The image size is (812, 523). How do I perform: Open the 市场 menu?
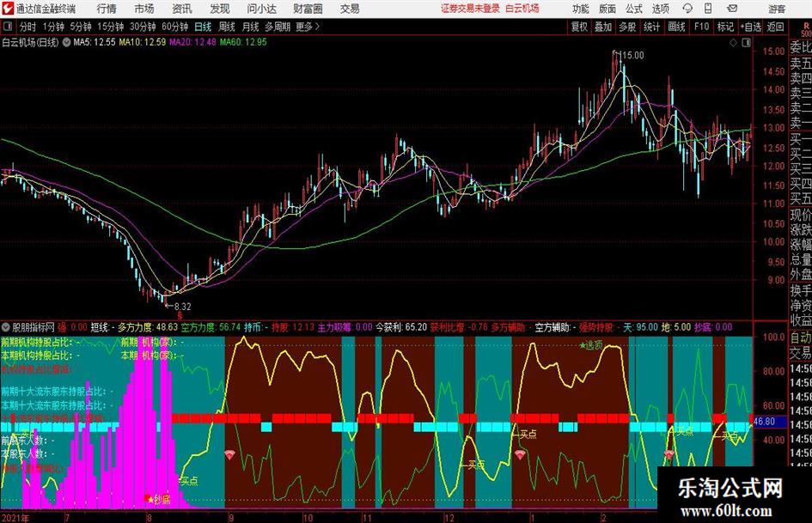pyautogui.click(x=144, y=9)
